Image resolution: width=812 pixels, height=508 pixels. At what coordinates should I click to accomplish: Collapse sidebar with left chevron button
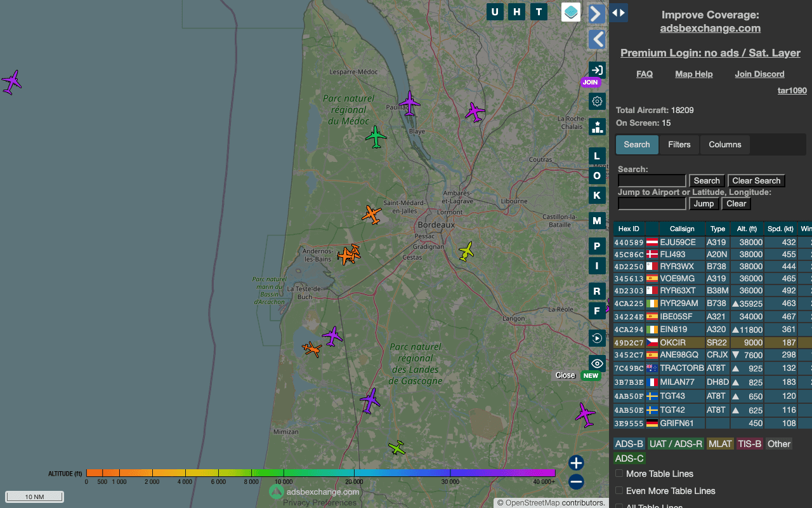(x=597, y=39)
